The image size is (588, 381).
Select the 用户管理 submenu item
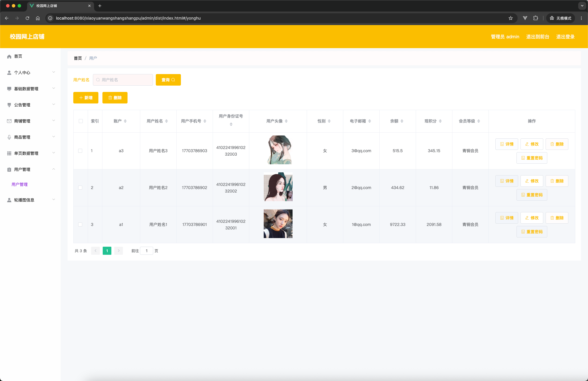pos(20,184)
